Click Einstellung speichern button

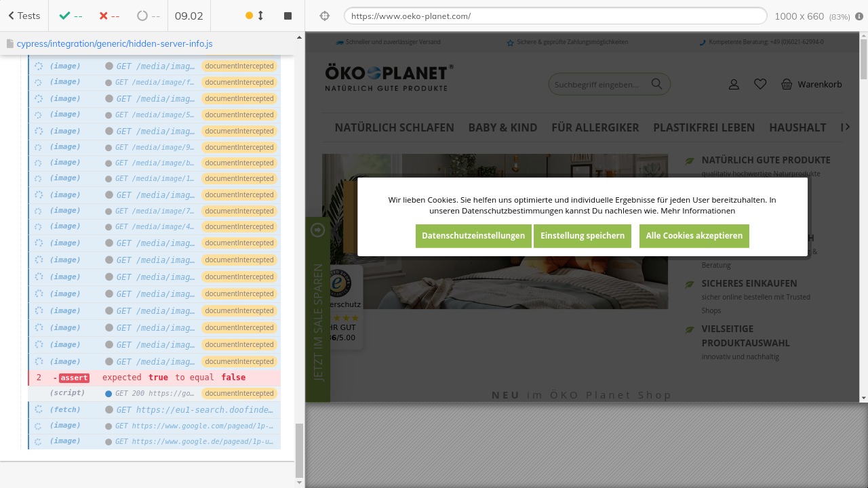click(583, 236)
